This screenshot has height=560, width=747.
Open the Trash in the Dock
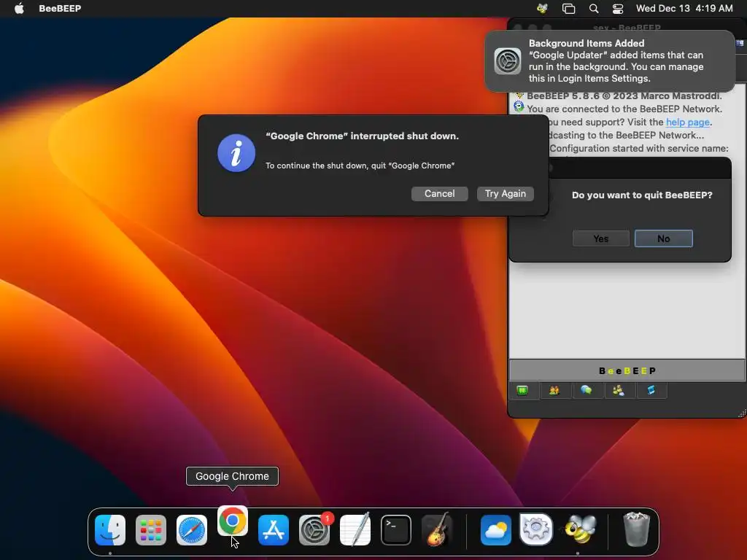tap(636, 529)
